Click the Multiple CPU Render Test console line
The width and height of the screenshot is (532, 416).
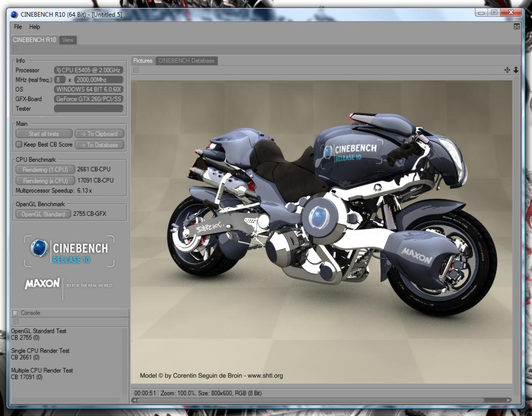tap(42, 370)
